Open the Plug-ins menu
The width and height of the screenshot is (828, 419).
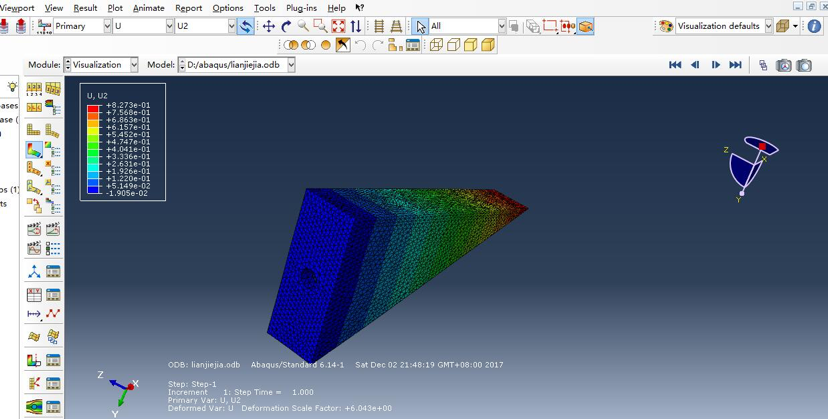[x=301, y=8]
